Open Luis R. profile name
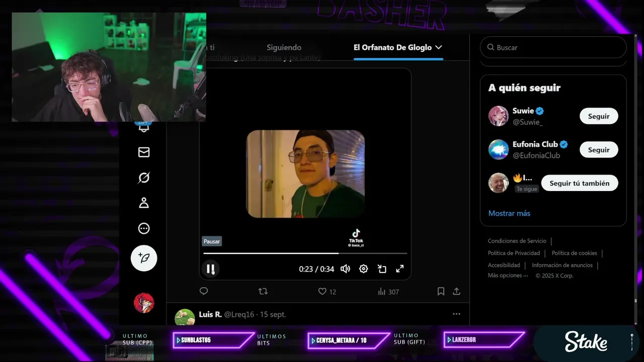Screen dimensions: 644x362 coord(210,314)
